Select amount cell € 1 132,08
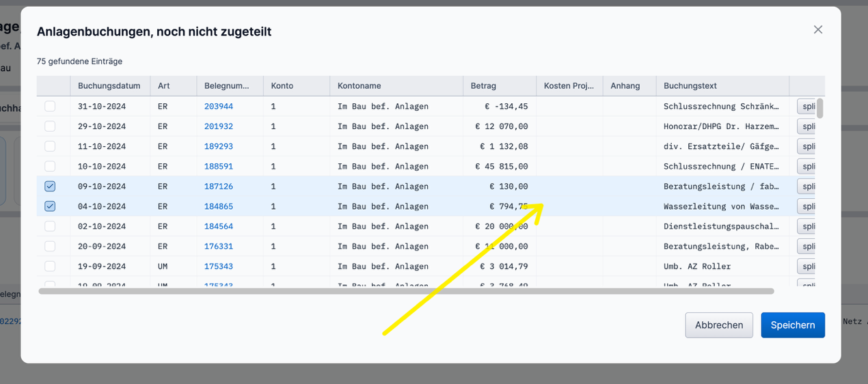 500,146
